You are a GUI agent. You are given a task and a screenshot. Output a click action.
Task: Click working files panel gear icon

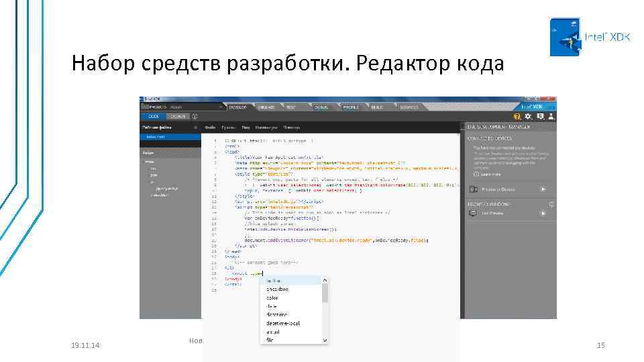point(195,127)
